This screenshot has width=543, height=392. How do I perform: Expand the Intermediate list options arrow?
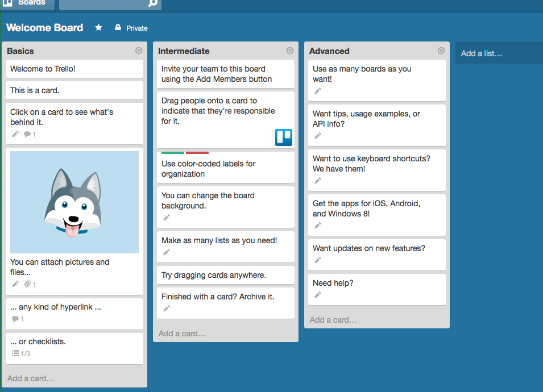[290, 51]
